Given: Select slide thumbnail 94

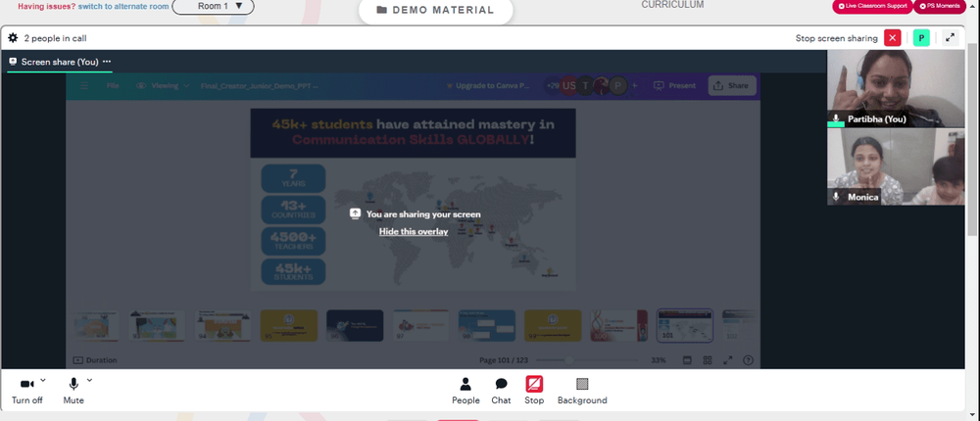Looking at the screenshot, I should [222, 325].
